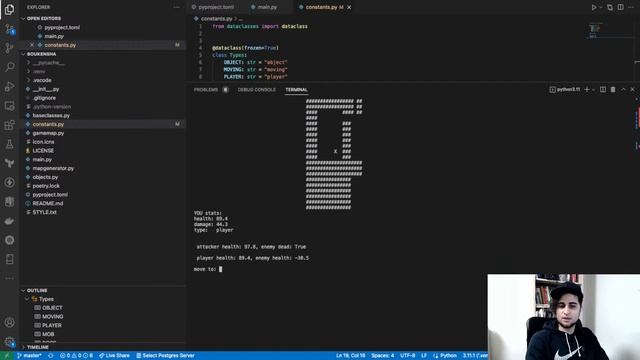Collapse the Open Editors section
The height and width of the screenshot is (360, 640).
(x=44, y=18)
